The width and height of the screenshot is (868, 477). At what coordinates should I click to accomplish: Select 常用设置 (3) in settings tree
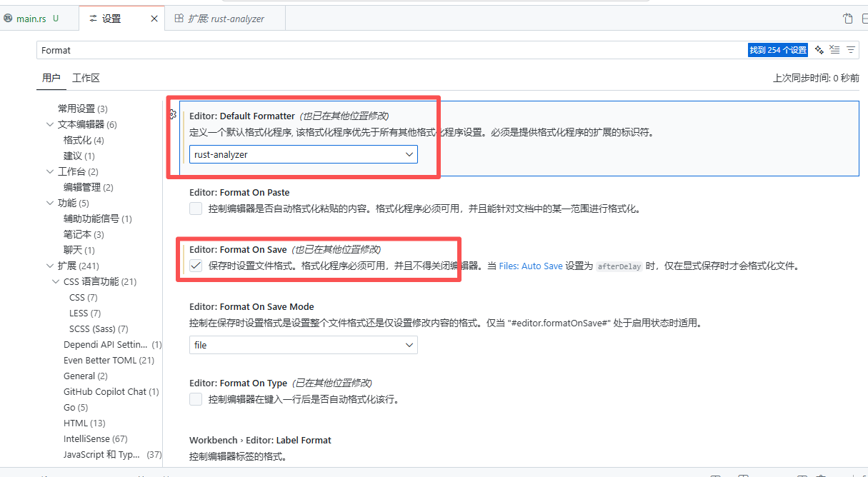point(82,109)
